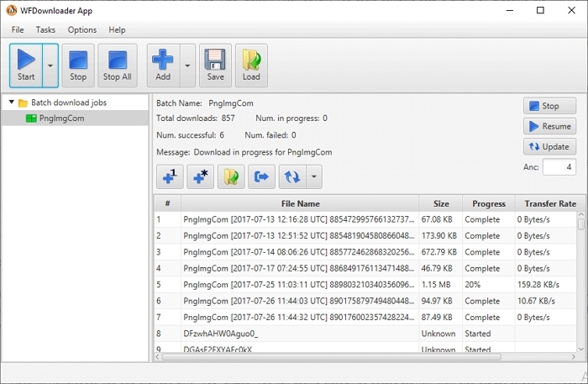Click the add multiple links icon
The image size is (588, 384).
pos(200,176)
